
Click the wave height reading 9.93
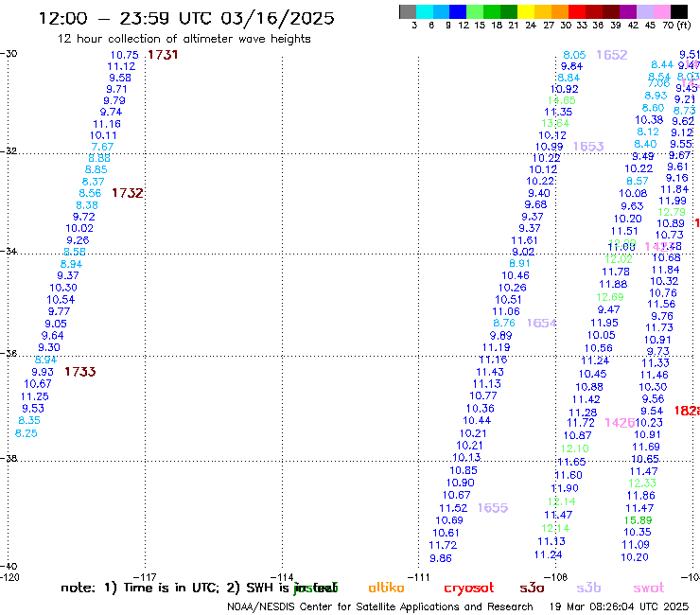[43, 372]
